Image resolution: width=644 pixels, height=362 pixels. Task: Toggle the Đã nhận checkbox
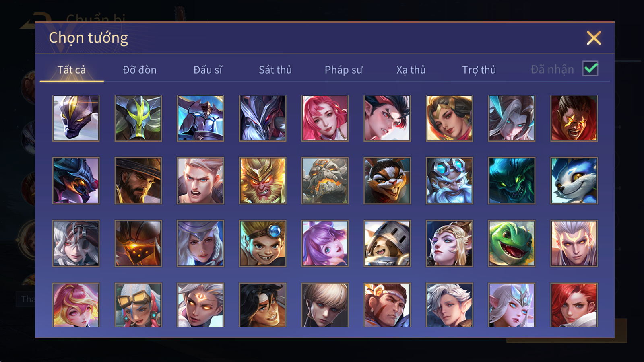(x=590, y=69)
